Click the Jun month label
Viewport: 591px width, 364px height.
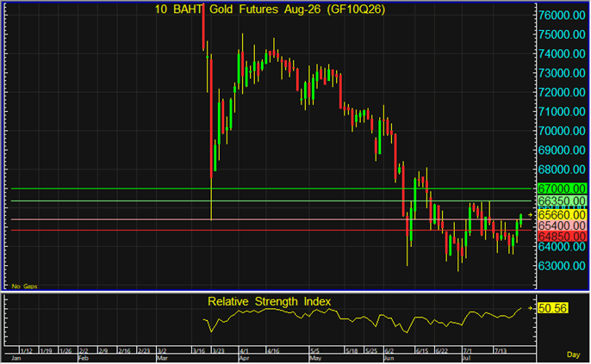click(389, 358)
